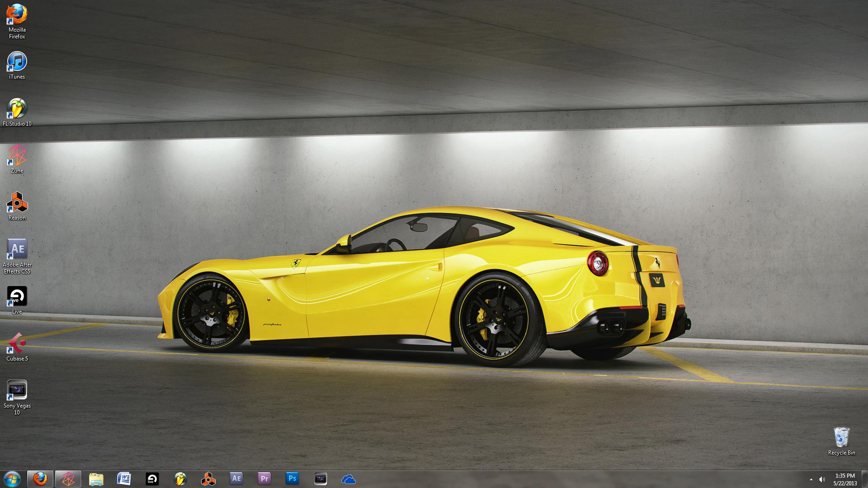
Task: Launch After Effects from the taskbar
Action: pos(236,479)
